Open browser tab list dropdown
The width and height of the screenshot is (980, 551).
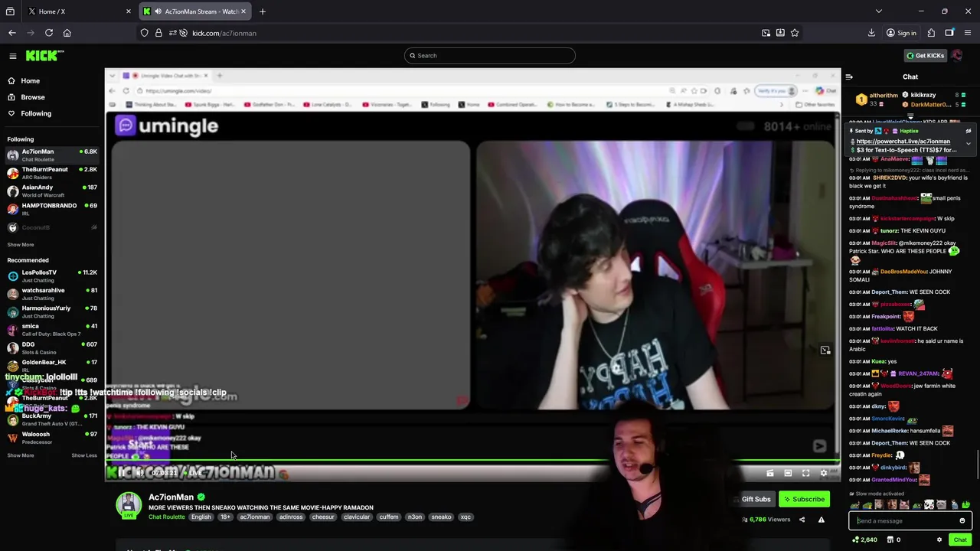(x=878, y=11)
